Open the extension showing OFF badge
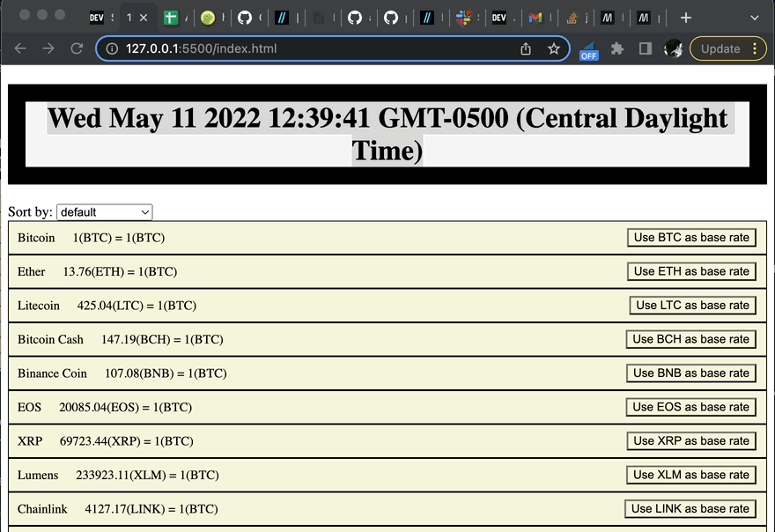The image size is (775, 532). [588, 50]
